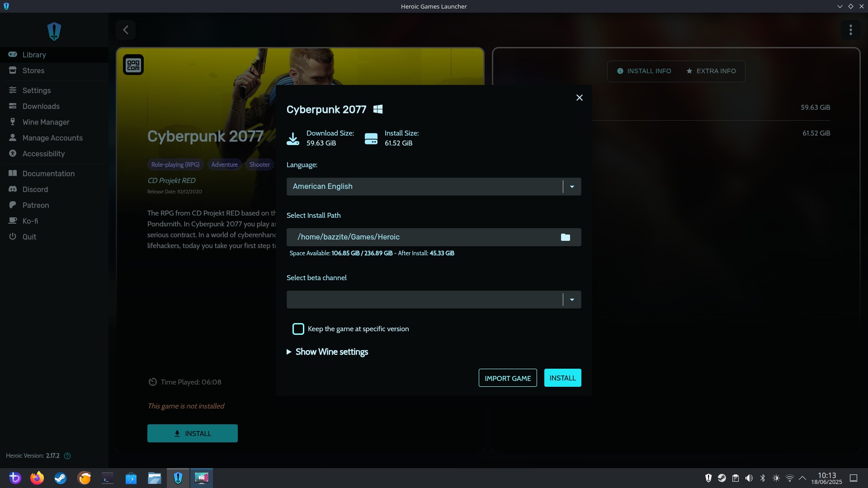The width and height of the screenshot is (868, 488).
Task: Click the download size icon
Action: [x=293, y=138]
